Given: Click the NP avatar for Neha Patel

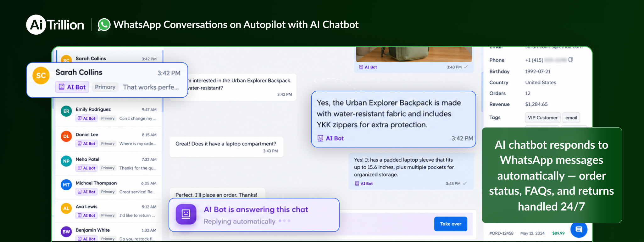Looking at the screenshot, I should point(66,161).
